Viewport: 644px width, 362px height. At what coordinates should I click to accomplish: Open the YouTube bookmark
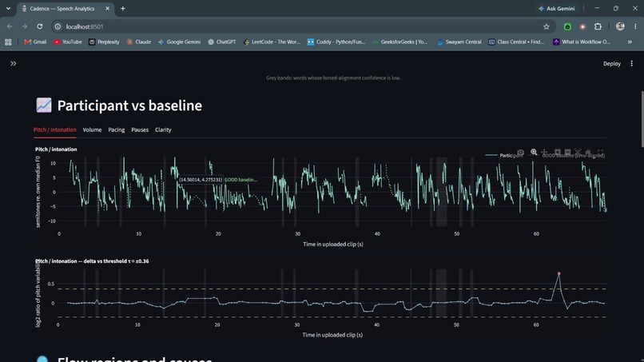click(67, 42)
